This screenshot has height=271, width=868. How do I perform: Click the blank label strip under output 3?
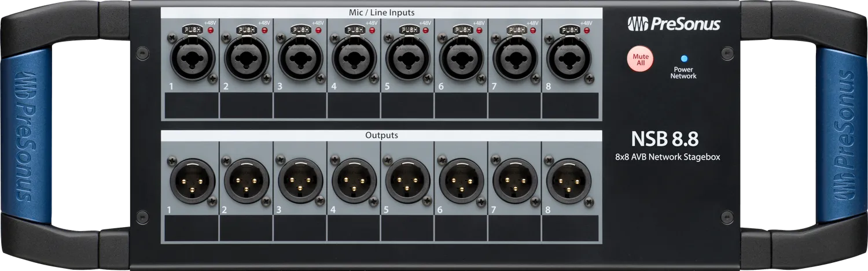click(300, 229)
